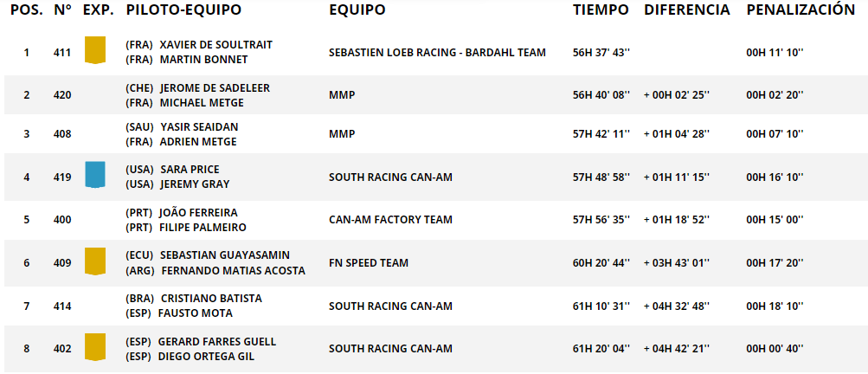Viewport: 868px width, 374px height.
Task: Click the CAN-AM Factory Team name
Action: tap(390, 219)
